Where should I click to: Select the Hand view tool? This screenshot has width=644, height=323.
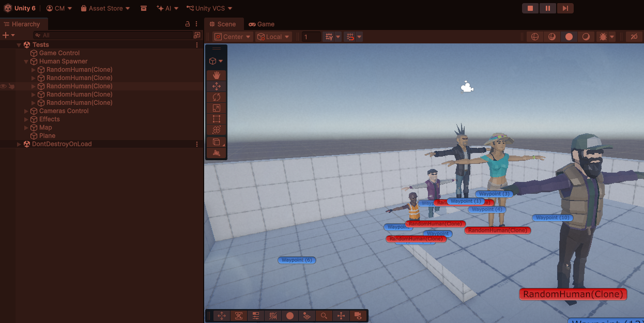tap(216, 75)
